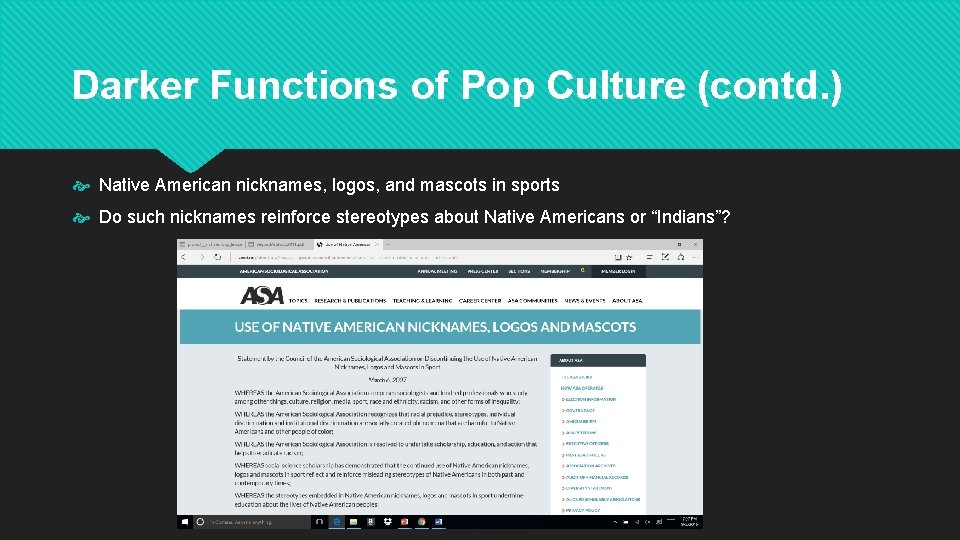Click the browser Forward arrow
Image resolution: width=960 pixels, height=540 pixels.
click(201, 257)
